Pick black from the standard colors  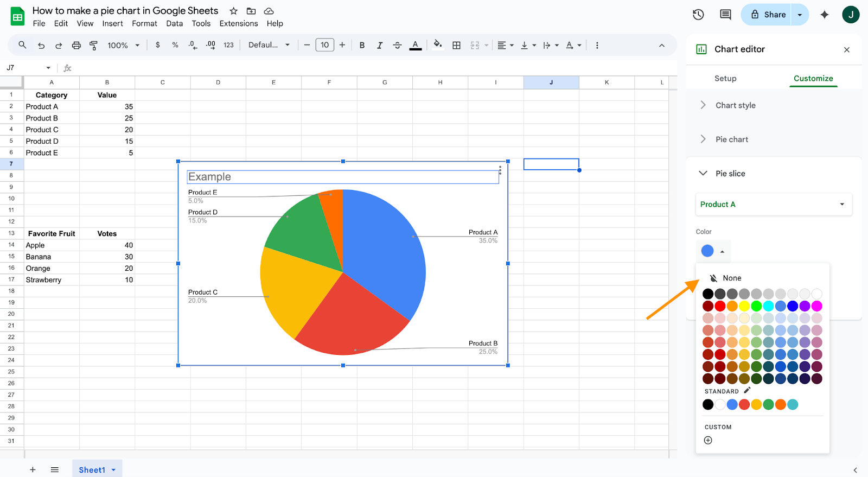(x=708, y=404)
